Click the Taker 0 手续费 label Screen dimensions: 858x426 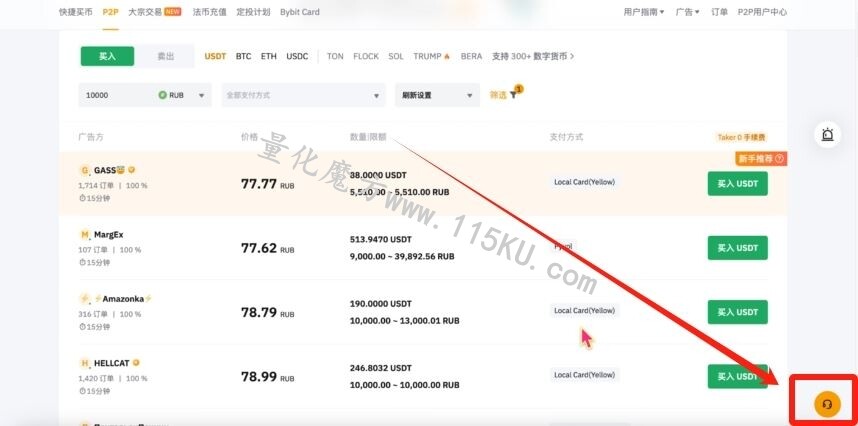(742, 137)
